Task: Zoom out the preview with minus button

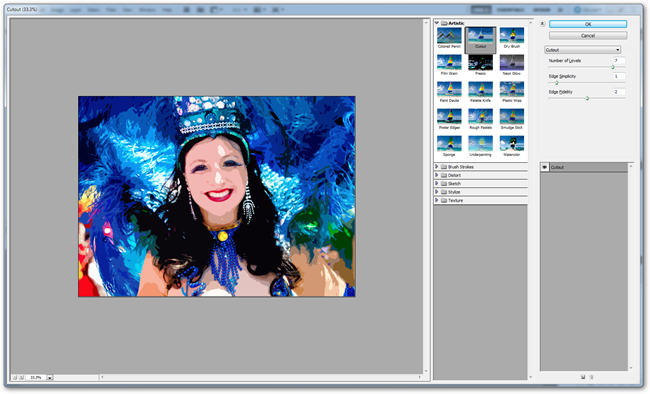Action: coord(15,377)
